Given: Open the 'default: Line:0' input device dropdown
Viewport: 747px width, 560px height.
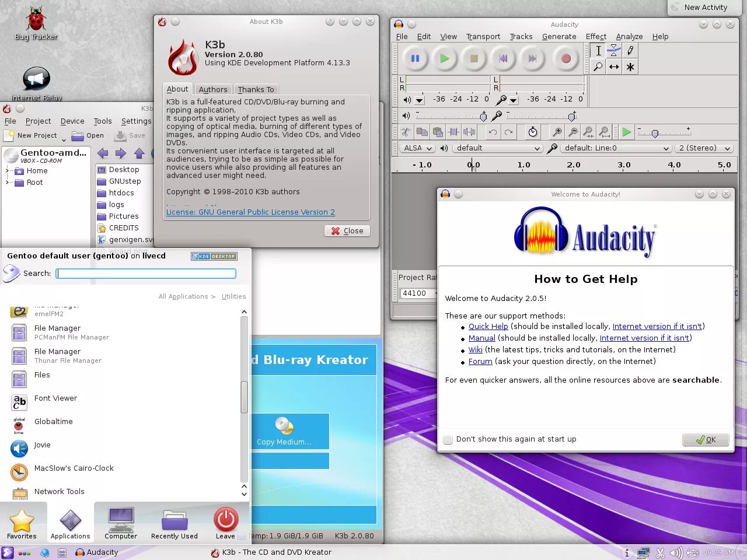Looking at the screenshot, I should point(615,148).
